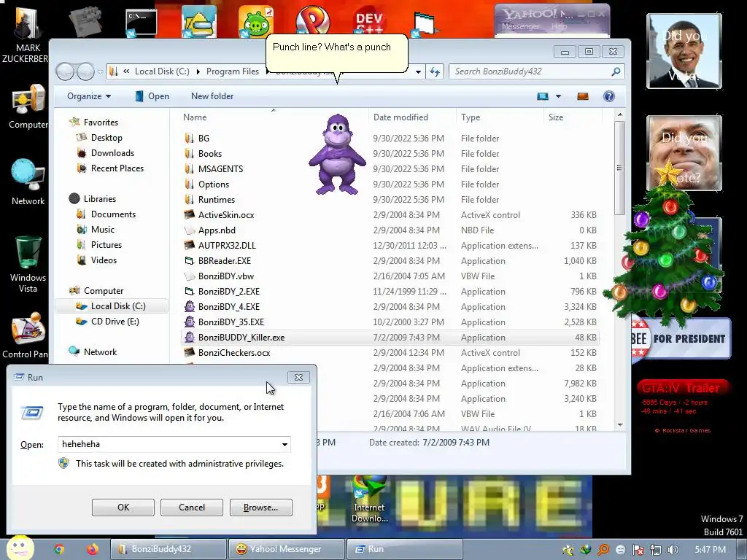Open the recent pages dropdown beside Forward
The image size is (747, 560).
[100, 72]
